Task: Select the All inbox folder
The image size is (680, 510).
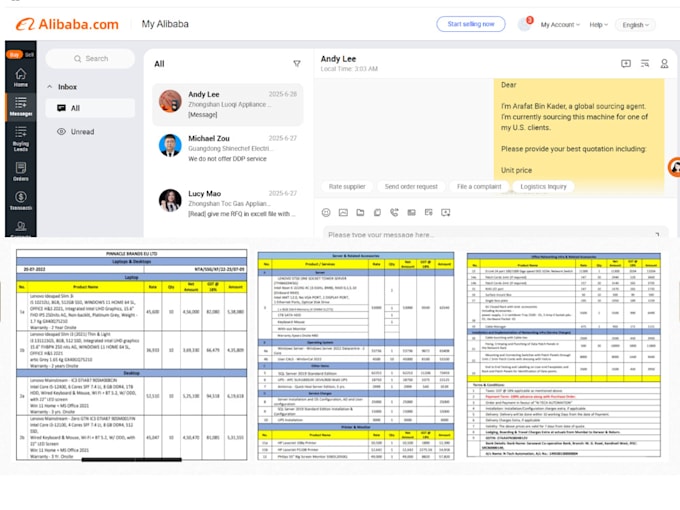Action: [90, 108]
